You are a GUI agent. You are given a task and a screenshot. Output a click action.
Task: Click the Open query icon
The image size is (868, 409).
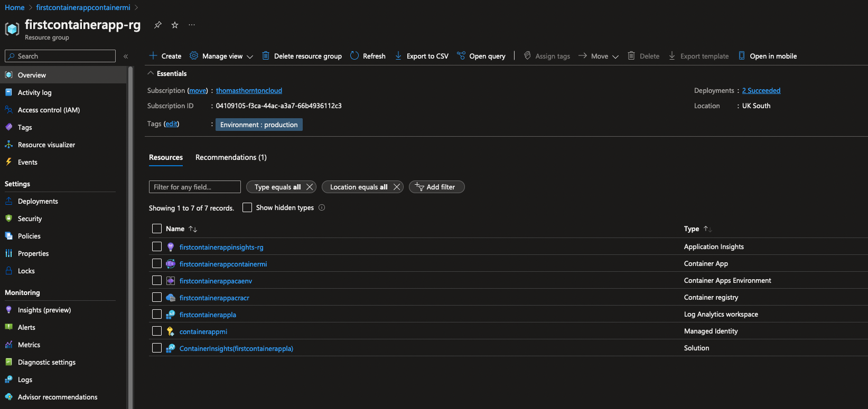(461, 55)
